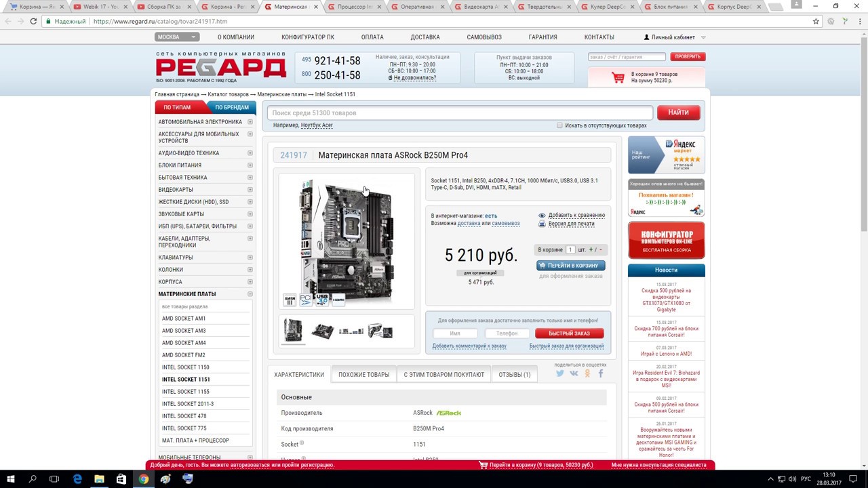
Task: Click the eye icon for add to comparison
Action: [x=542, y=216]
